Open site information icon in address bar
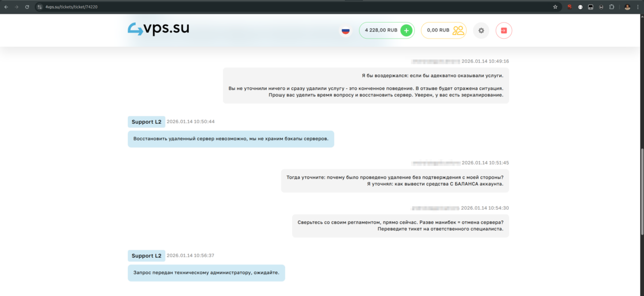 [x=40, y=7]
